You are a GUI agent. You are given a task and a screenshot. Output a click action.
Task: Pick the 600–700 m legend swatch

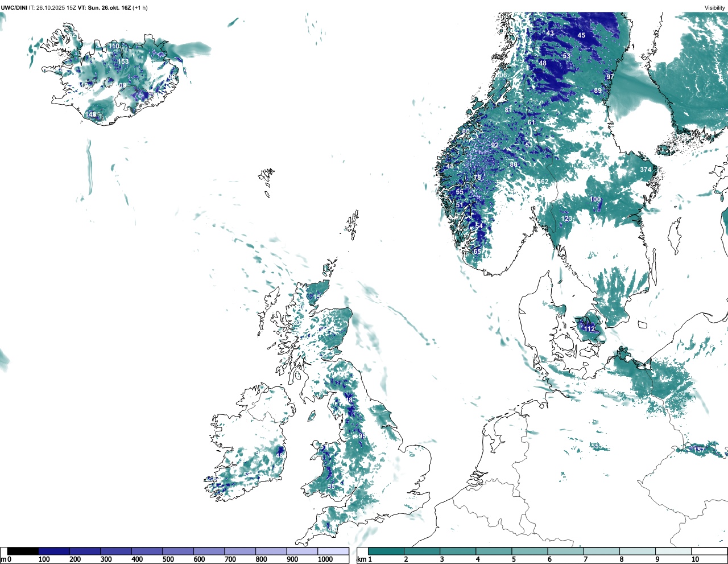coord(209,551)
